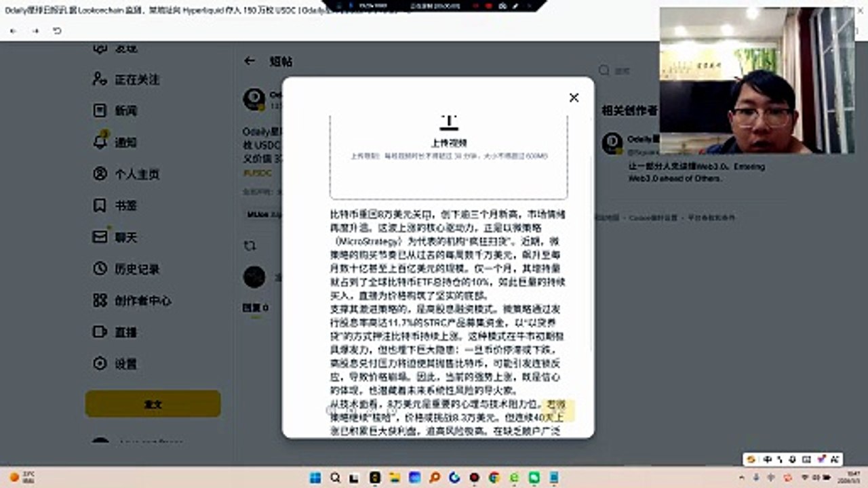Click the bookmark icon in sidebar

click(x=100, y=205)
